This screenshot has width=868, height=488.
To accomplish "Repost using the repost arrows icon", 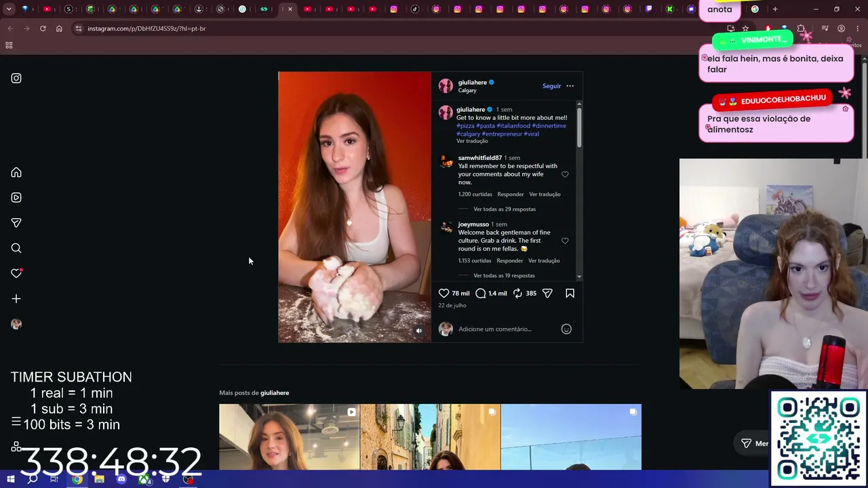I will [517, 293].
